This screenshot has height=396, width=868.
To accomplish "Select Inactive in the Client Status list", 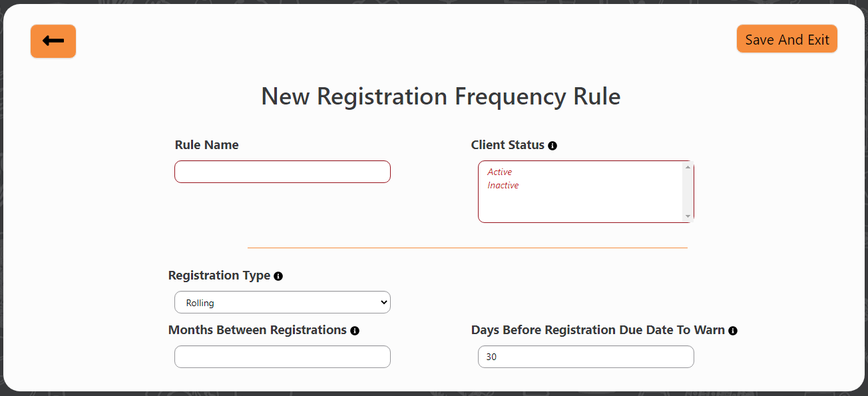I will pyautogui.click(x=503, y=185).
